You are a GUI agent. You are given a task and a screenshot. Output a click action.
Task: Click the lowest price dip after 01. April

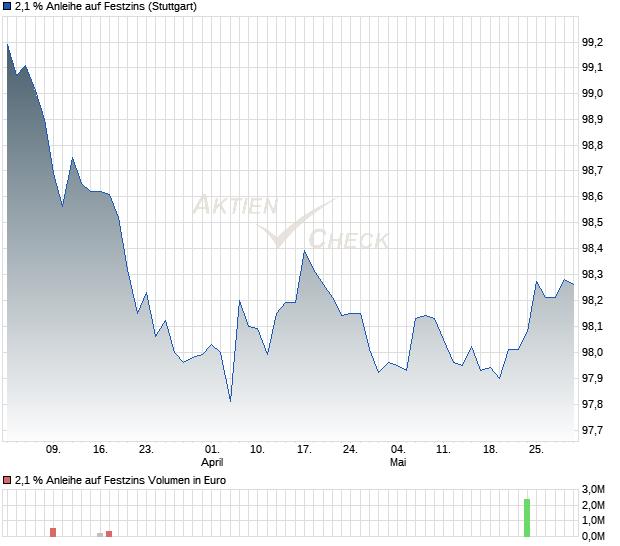coord(231,401)
